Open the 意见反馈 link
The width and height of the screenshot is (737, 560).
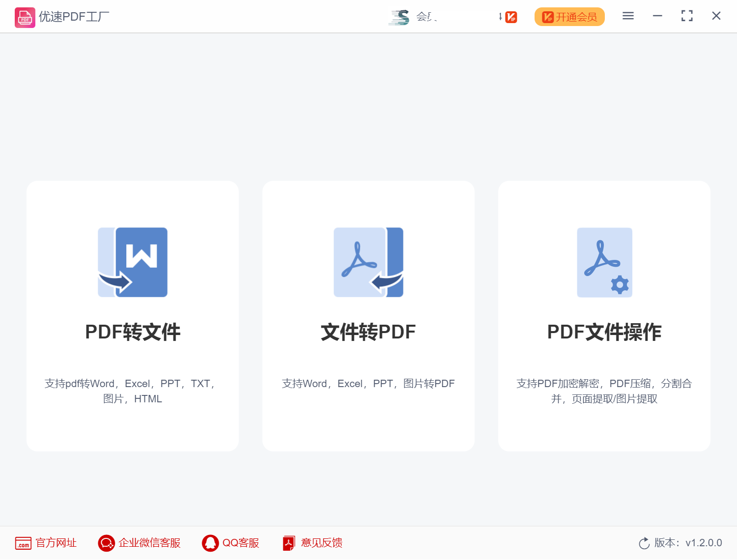tap(322, 543)
